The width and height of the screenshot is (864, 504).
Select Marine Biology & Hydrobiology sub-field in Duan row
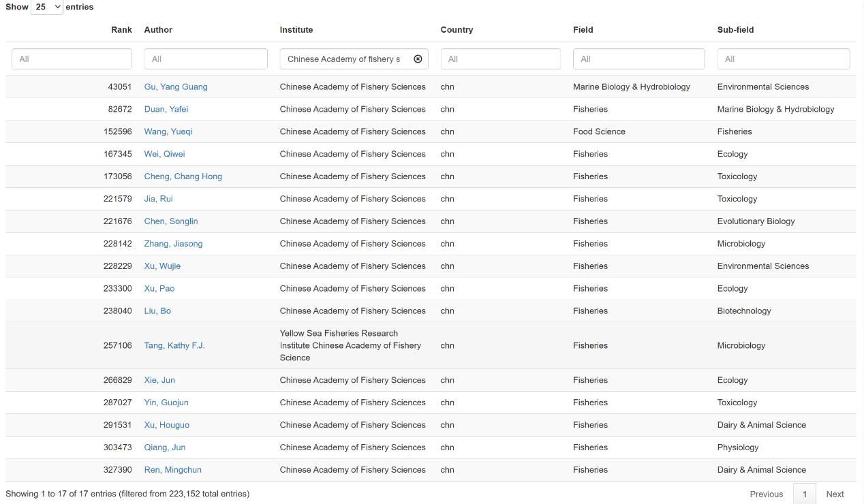point(775,109)
